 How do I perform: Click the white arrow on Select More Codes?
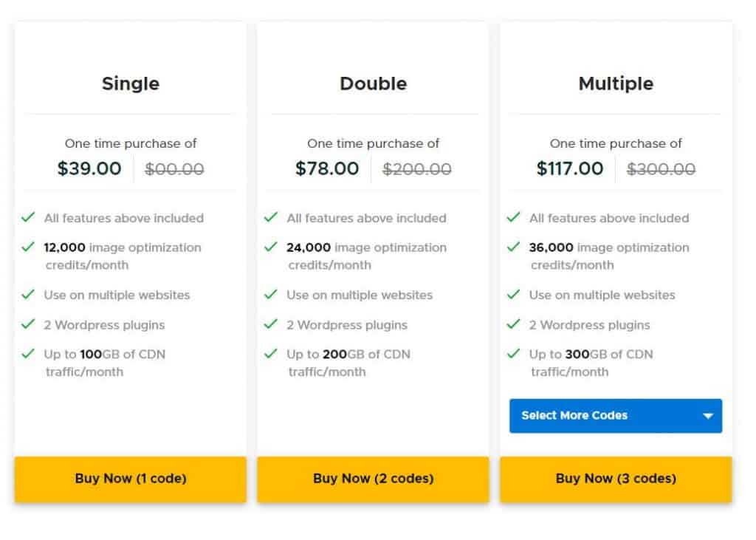coord(708,416)
